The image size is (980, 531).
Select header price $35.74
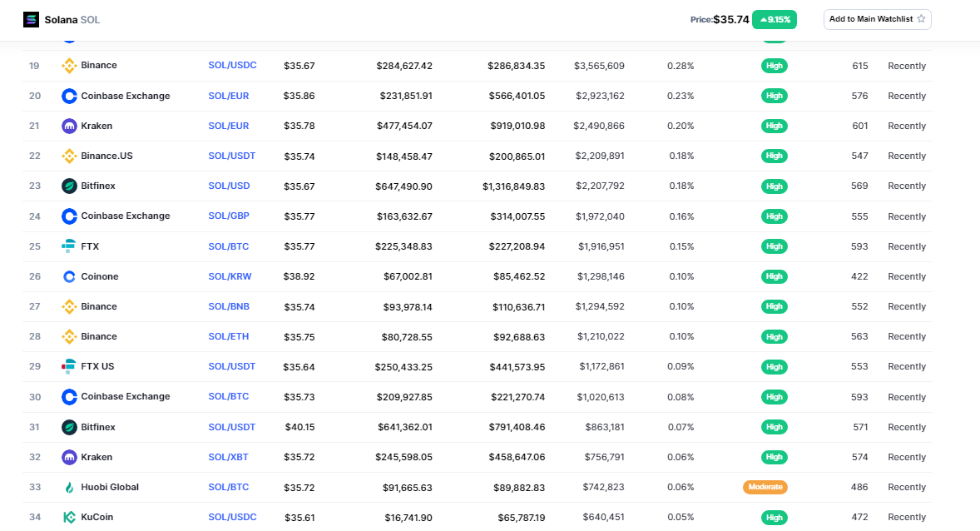[x=731, y=19]
